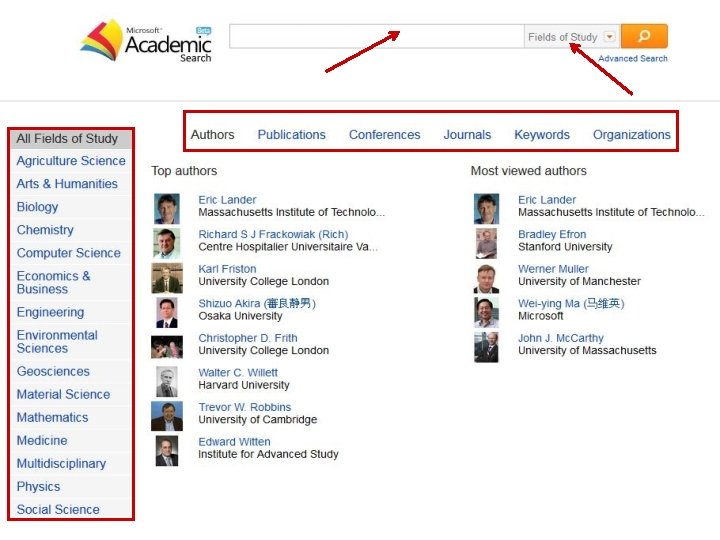
Task: Click Richard Frackowiak's photo thumbnail
Action: click(167, 243)
